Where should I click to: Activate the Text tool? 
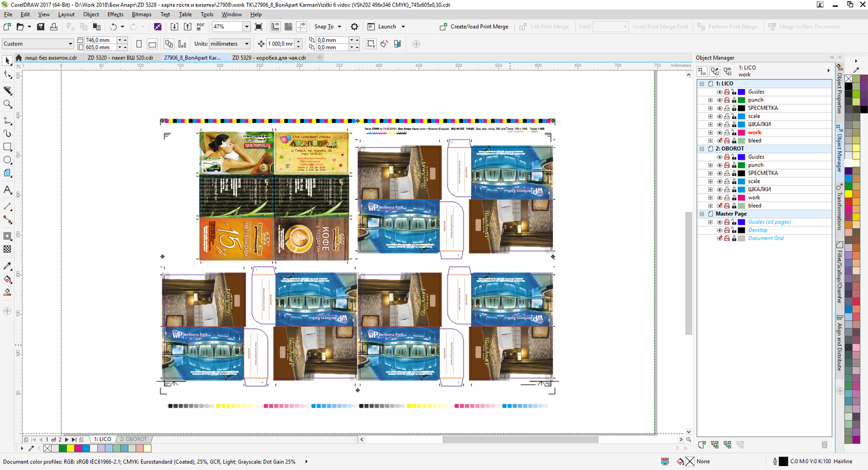pyautogui.click(x=8, y=190)
